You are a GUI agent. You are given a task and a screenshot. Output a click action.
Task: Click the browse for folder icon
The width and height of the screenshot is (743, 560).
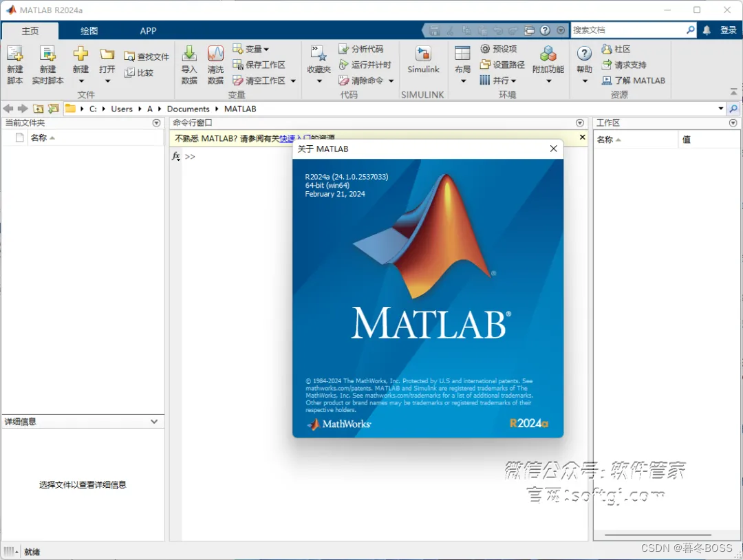coord(54,109)
